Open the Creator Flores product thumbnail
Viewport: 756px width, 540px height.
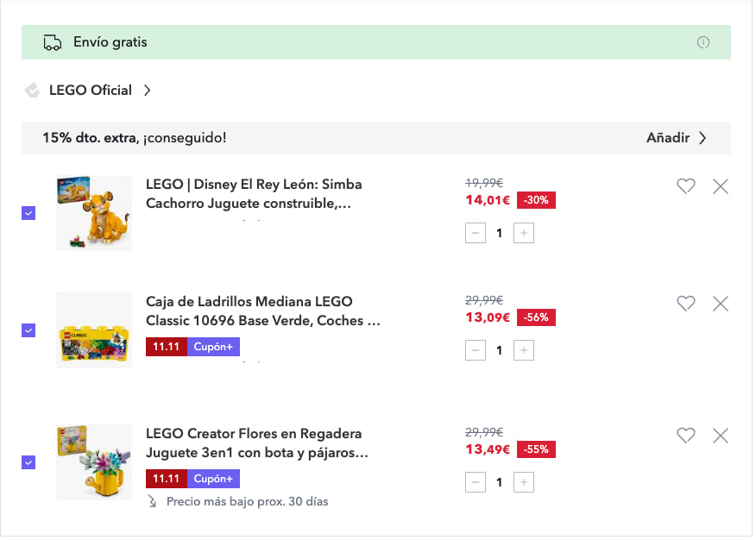94,462
